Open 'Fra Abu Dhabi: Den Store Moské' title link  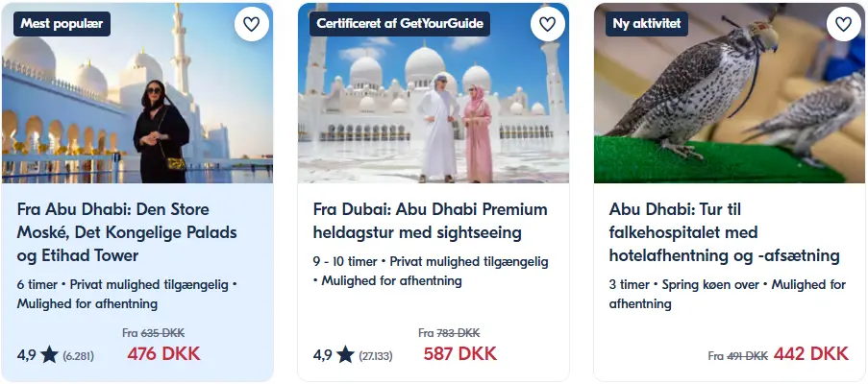click(127, 232)
